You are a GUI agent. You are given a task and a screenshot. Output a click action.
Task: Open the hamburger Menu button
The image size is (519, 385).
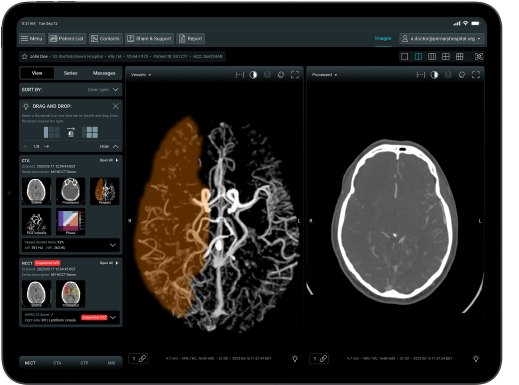click(x=31, y=39)
